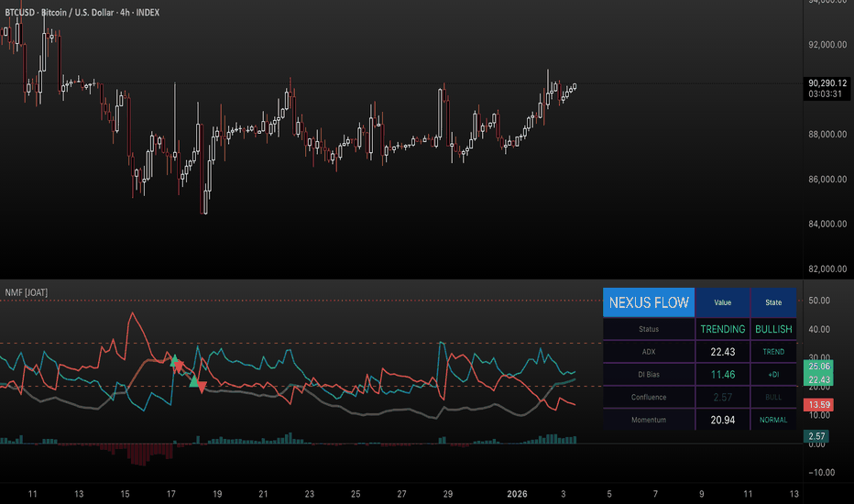This screenshot has height=504, width=854.
Task: Click the Momentum value 20.94 cell
Action: click(x=723, y=420)
